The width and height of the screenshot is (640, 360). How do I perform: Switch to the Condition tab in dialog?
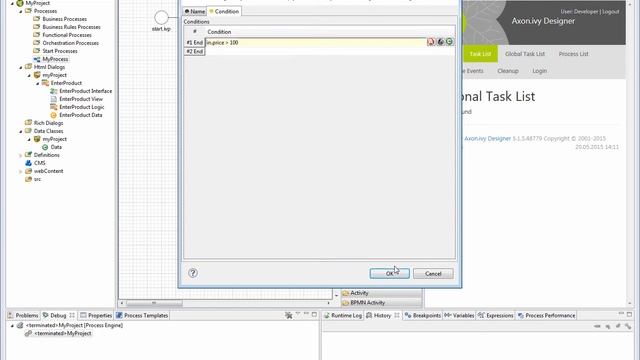click(224, 11)
